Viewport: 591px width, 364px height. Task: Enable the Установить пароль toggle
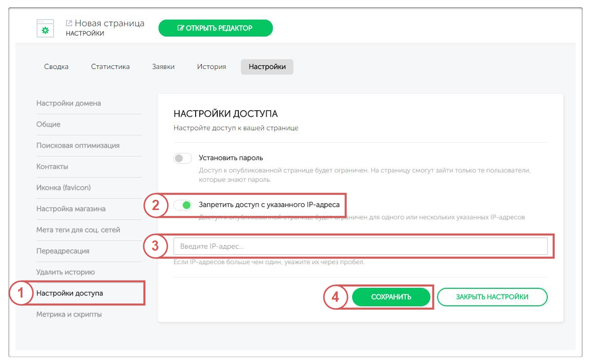(x=183, y=158)
